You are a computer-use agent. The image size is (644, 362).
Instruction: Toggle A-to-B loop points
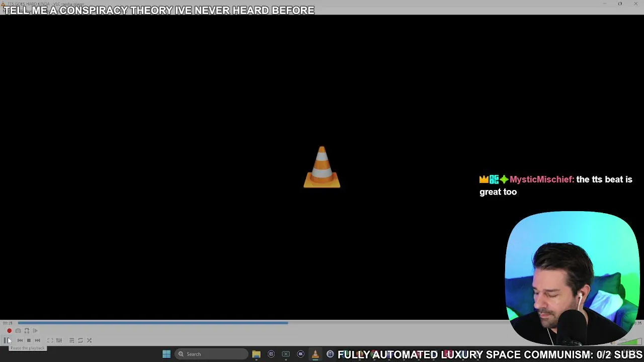(27, 331)
